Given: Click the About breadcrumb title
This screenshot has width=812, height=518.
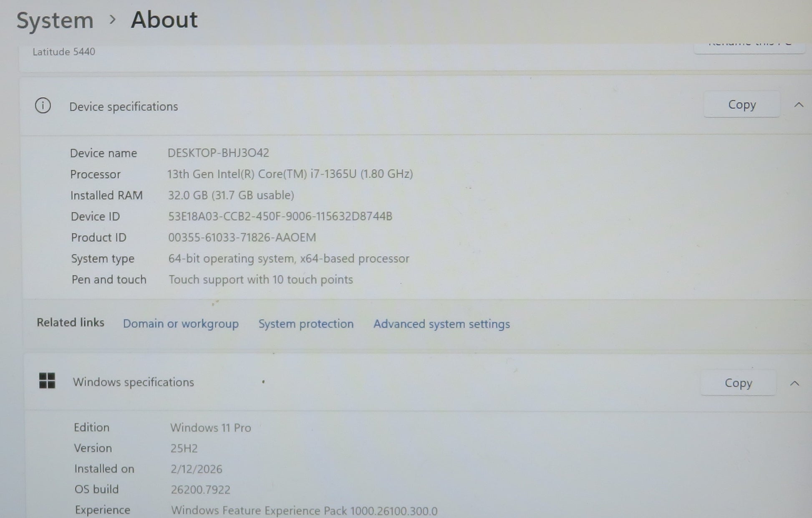Looking at the screenshot, I should [164, 20].
